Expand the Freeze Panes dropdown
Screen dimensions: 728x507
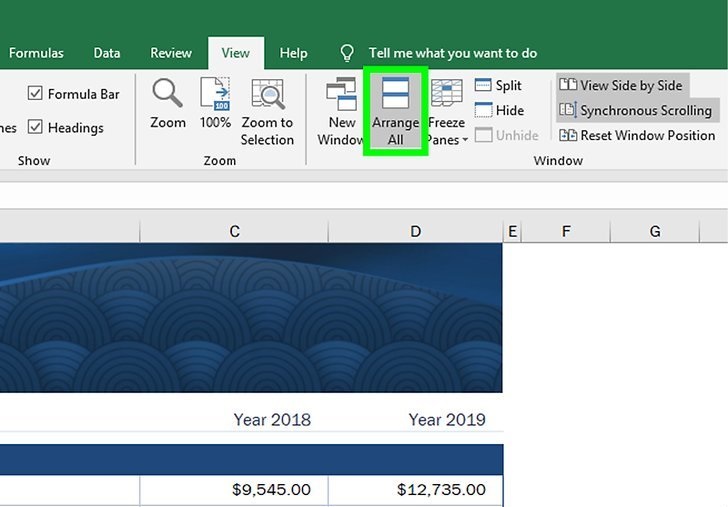pyautogui.click(x=447, y=140)
